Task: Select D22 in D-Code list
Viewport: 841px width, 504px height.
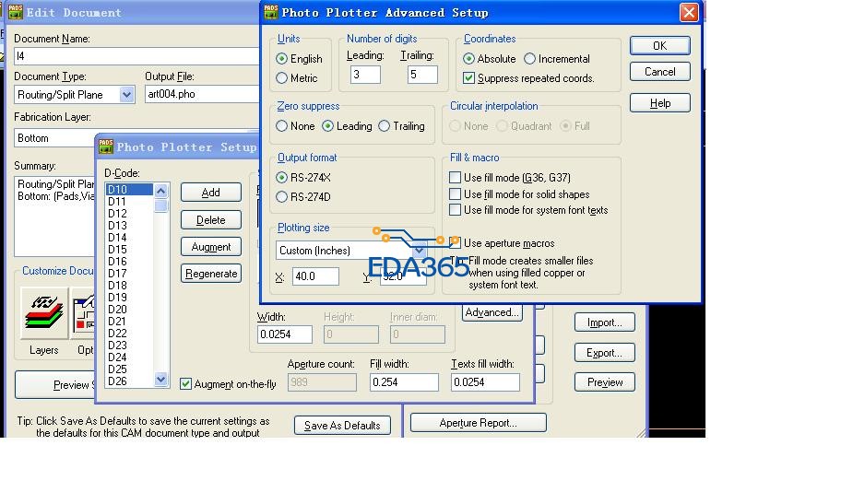Action: pyautogui.click(x=129, y=333)
